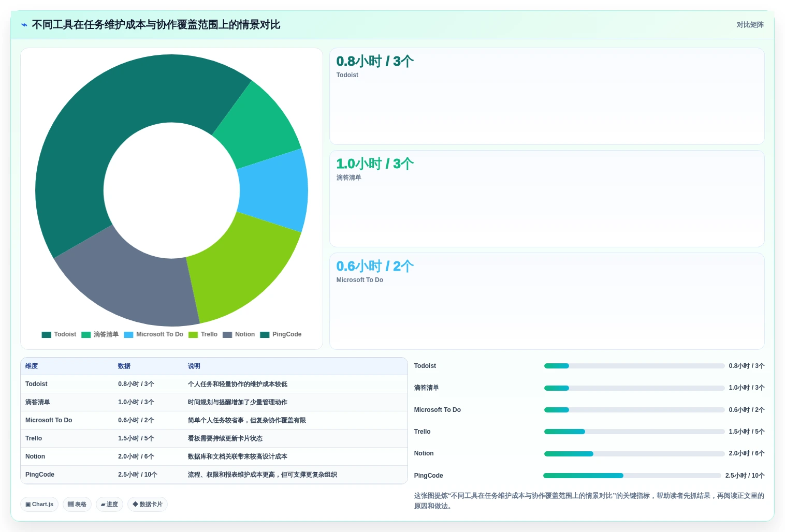
Task: Click the 2.0小时 / 6个 value beside the Notion bar
Action: coord(747,453)
